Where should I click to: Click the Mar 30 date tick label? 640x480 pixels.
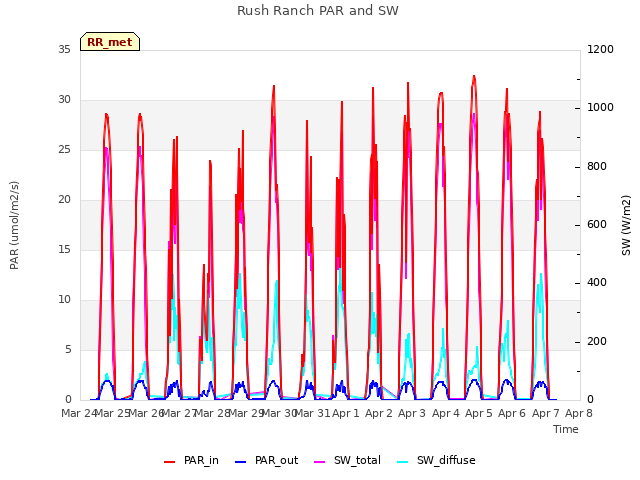coord(279,413)
